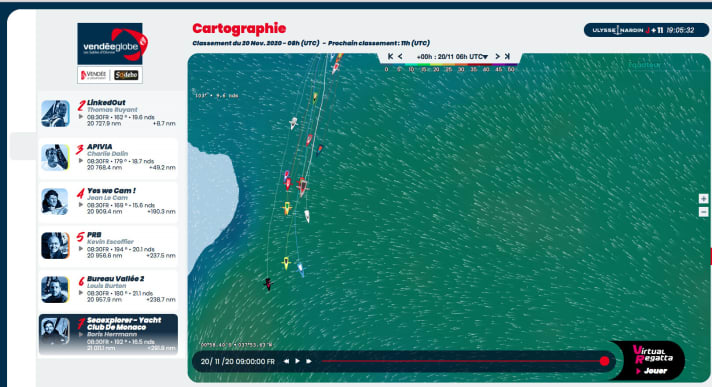Click the red timeline progress track

461,361
